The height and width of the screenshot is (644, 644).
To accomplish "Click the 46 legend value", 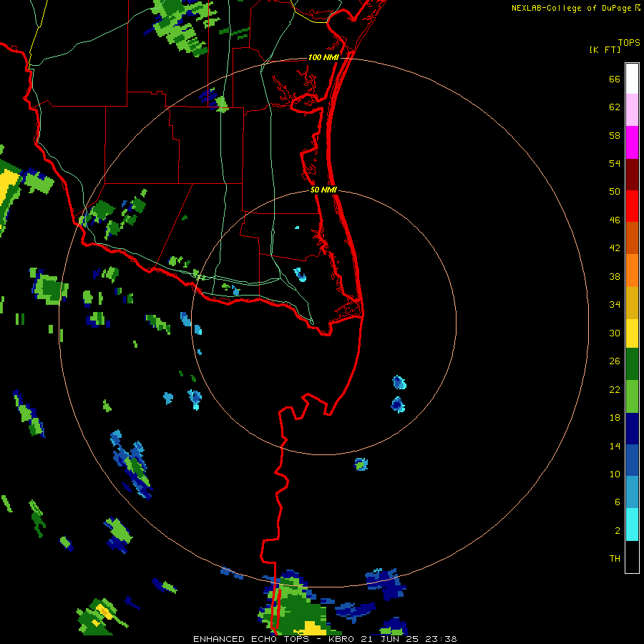I will pos(615,220).
